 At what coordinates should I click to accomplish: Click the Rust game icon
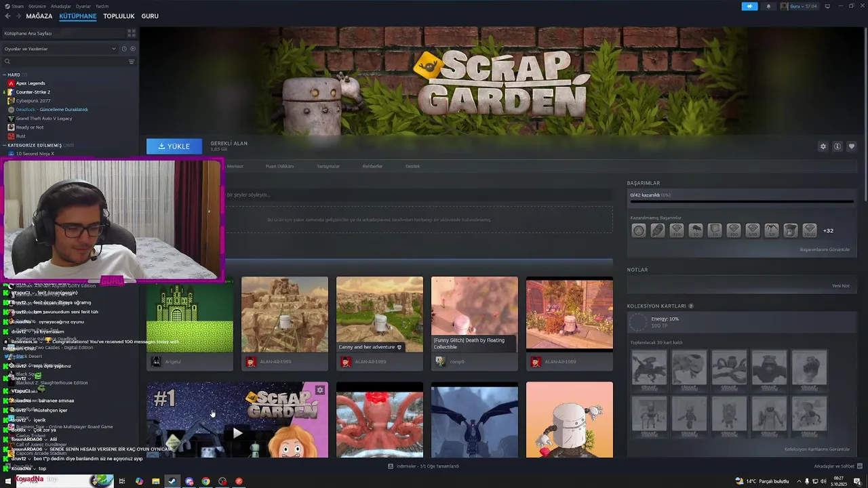11,136
